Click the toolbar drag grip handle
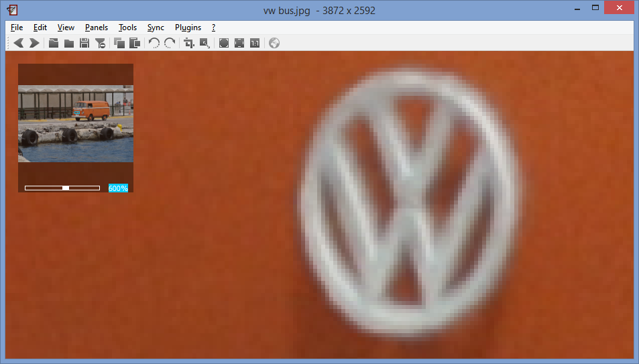Screen dimensions: 639x364 pyautogui.click(x=8, y=43)
